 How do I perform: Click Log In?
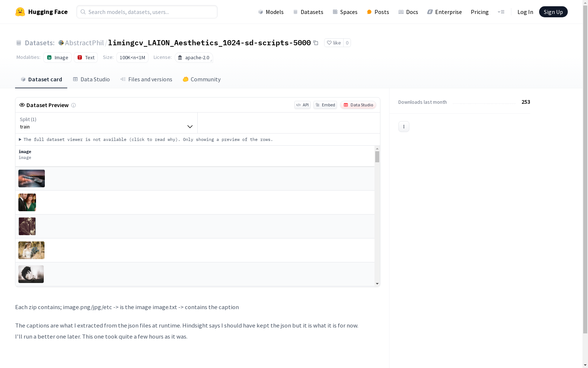[x=525, y=12]
